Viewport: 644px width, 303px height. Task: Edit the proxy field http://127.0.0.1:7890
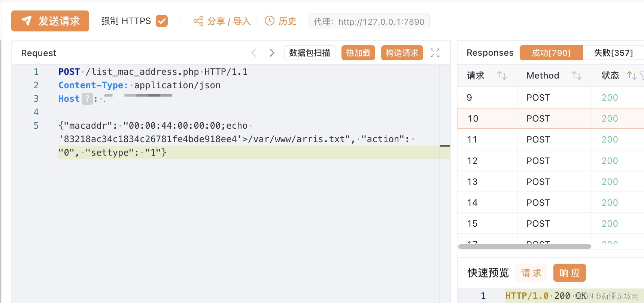[x=369, y=21]
